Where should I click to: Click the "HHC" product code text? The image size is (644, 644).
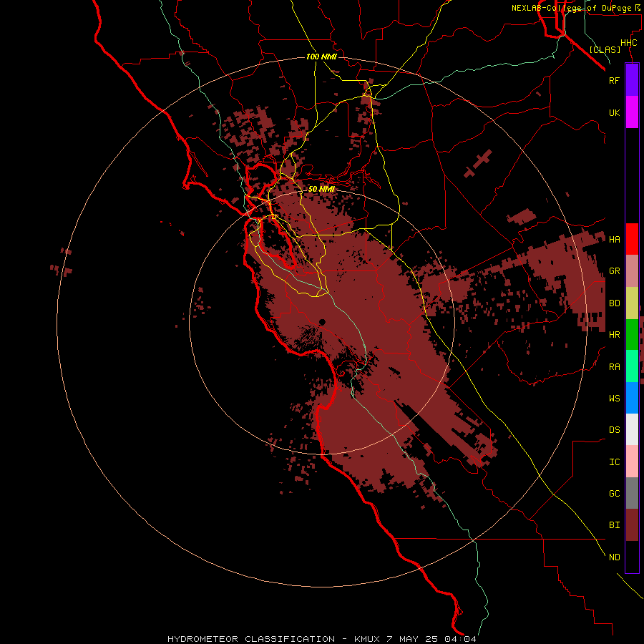[628, 43]
